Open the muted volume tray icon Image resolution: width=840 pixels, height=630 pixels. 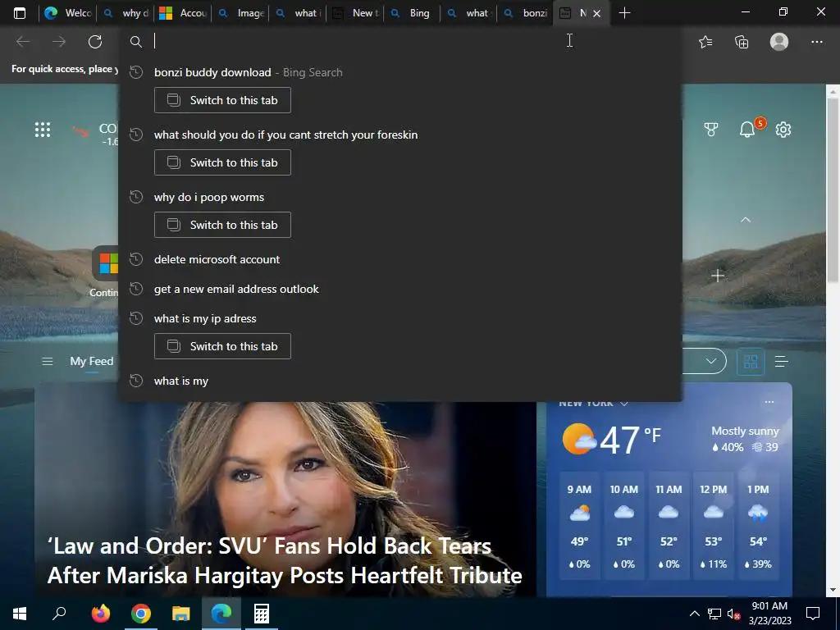click(x=733, y=614)
